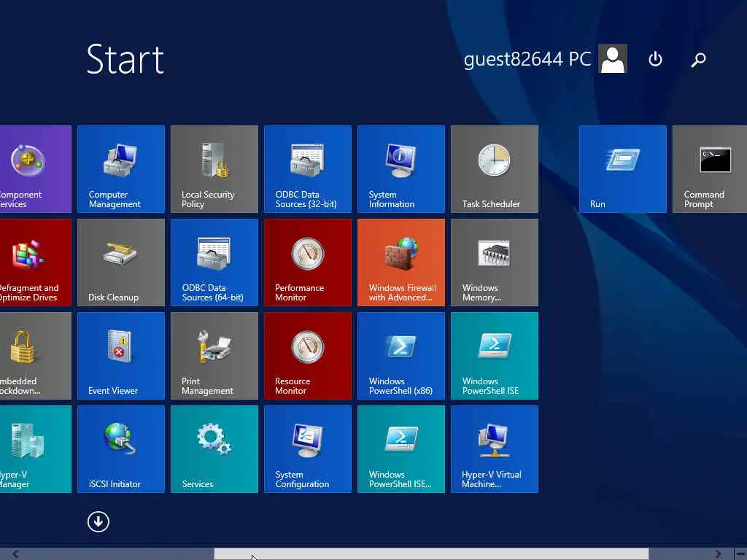Open System Configuration tile
Viewport: 747px width, 560px height.
tap(308, 449)
